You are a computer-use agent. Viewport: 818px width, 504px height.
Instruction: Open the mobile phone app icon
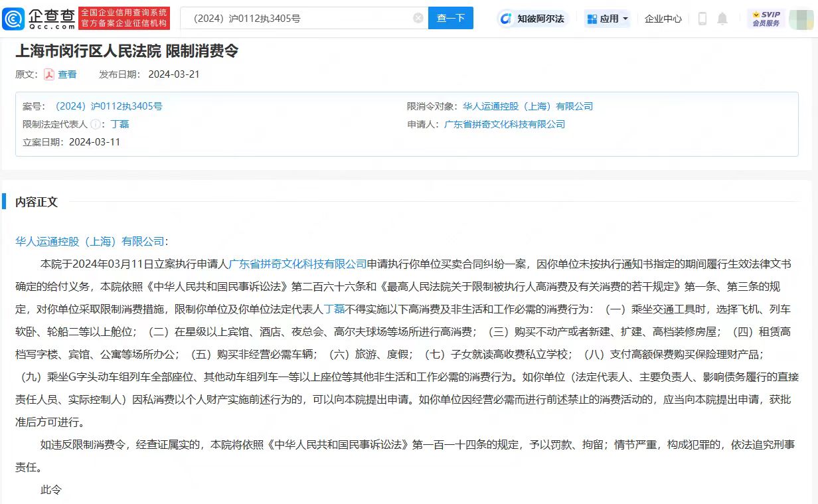point(702,19)
